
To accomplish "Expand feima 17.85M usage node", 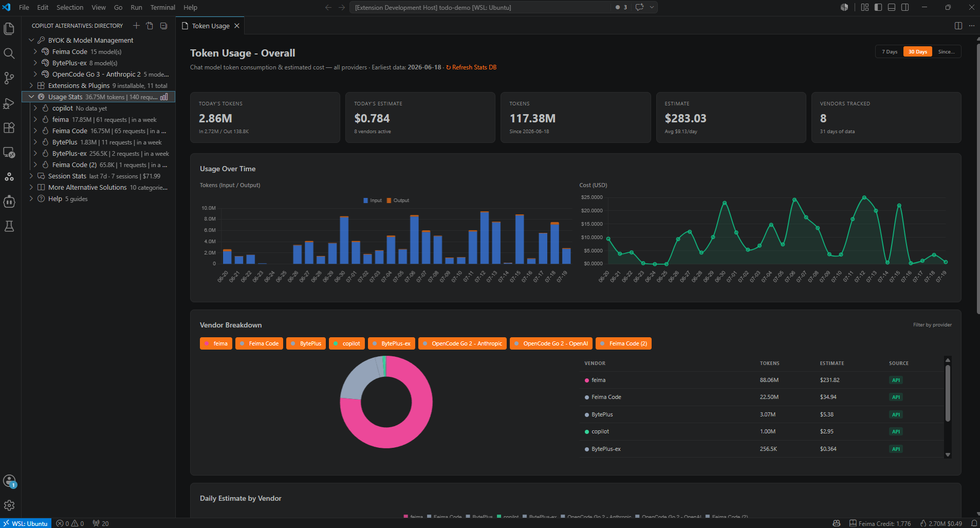I will coord(35,119).
